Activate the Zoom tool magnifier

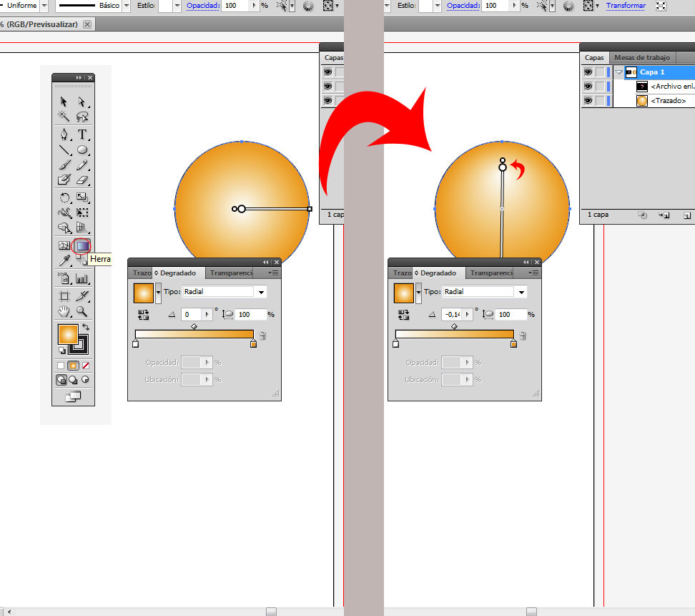pos(82,313)
